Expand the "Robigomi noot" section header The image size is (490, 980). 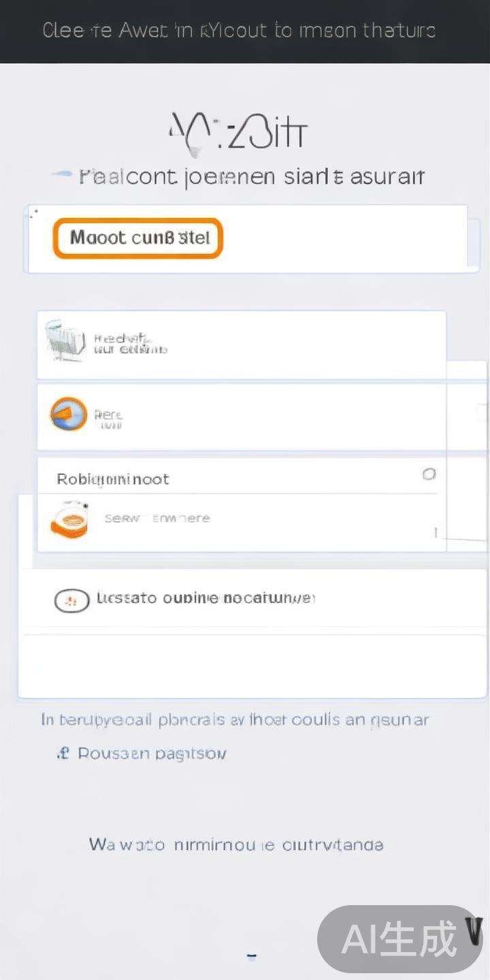click(113, 479)
